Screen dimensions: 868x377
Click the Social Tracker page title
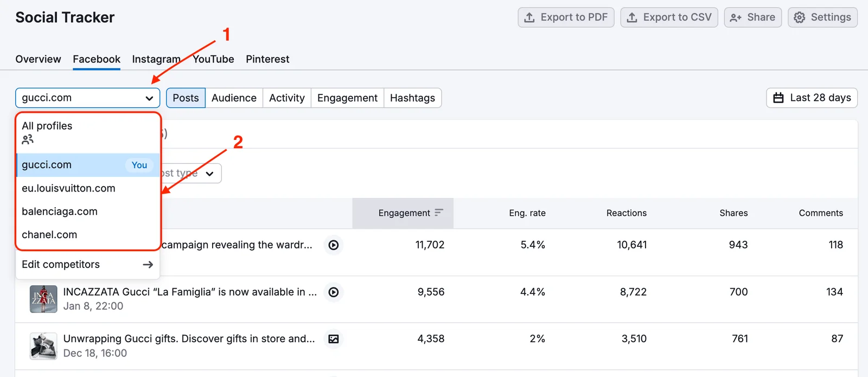pos(65,17)
